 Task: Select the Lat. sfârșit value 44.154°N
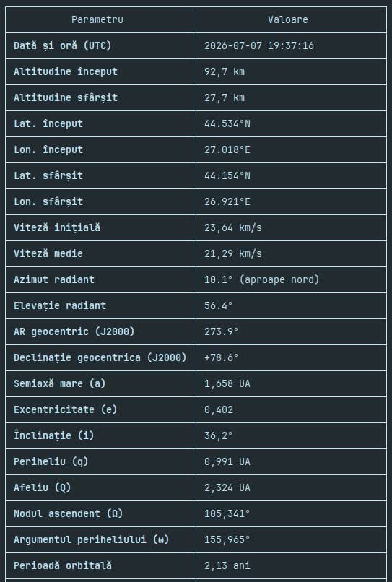click(227, 175)
